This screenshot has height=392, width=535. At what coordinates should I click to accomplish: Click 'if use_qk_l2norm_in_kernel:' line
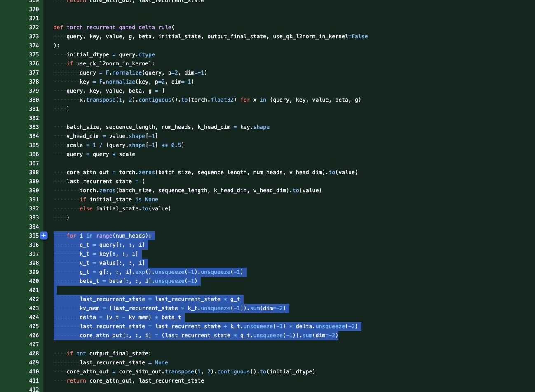point(111,63)
